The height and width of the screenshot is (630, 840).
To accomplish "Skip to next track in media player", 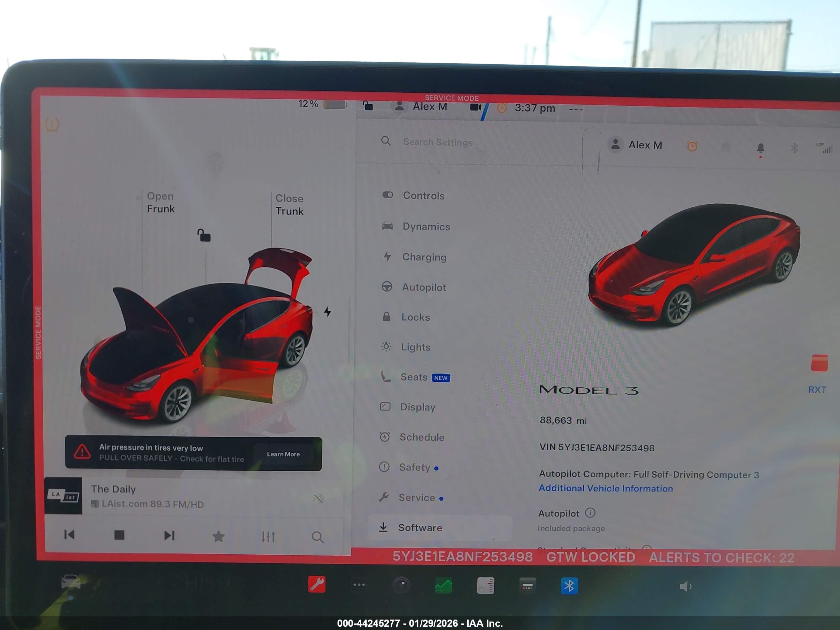I will click(x=169, y=535).
